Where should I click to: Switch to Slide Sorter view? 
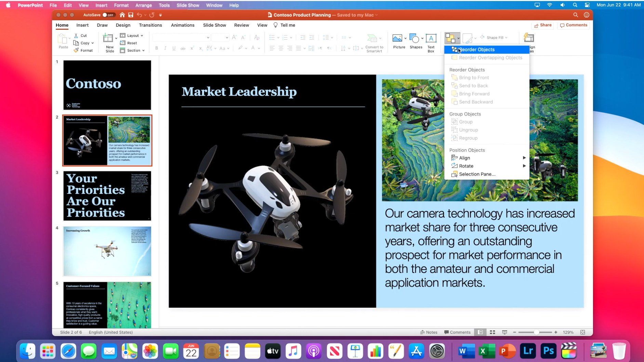492,332
